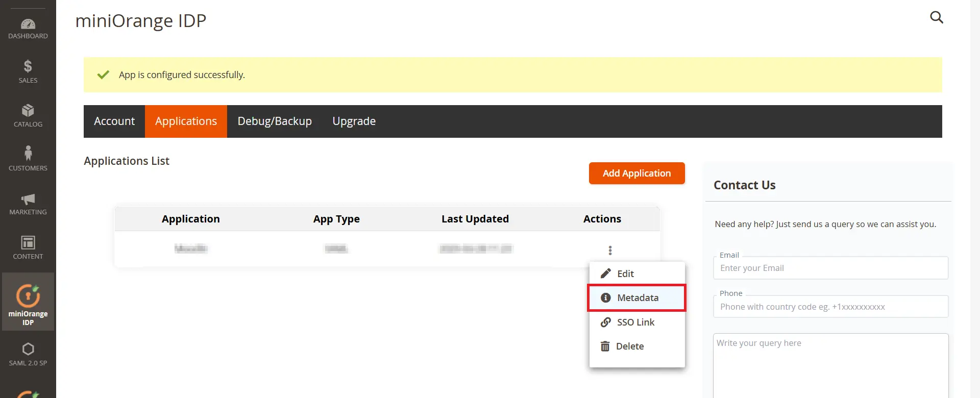Focus the Phone number field

tap(830, 307)
